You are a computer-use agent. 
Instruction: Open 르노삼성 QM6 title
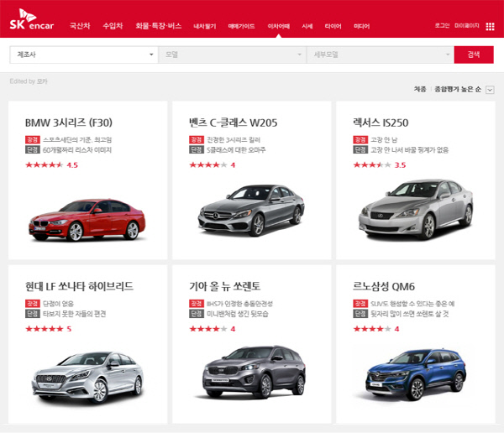[384, 286]
